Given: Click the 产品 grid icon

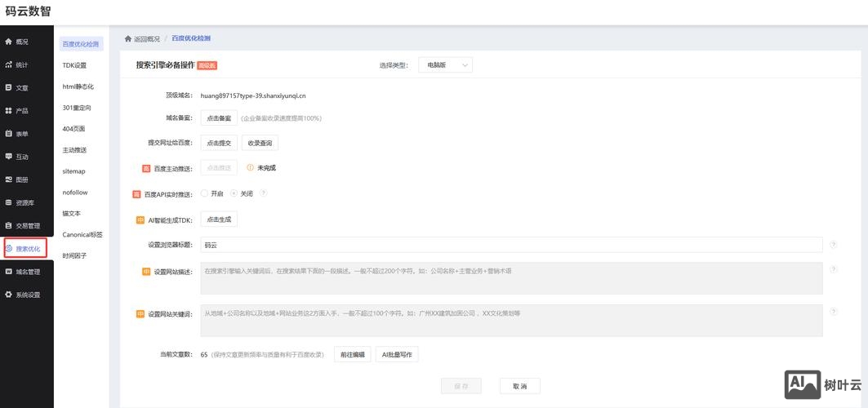Looking at the screenshot, I should pyautogui.click(x=8, y=111).
